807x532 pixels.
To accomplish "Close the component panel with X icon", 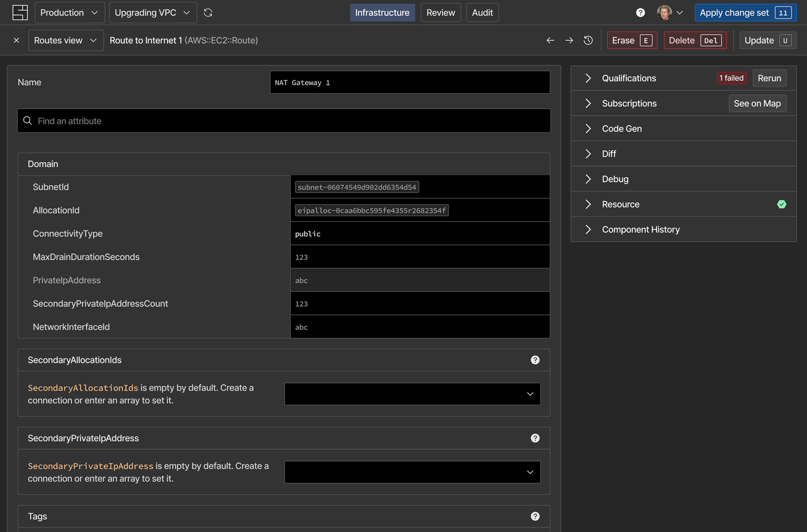I will tap(16, 40).
